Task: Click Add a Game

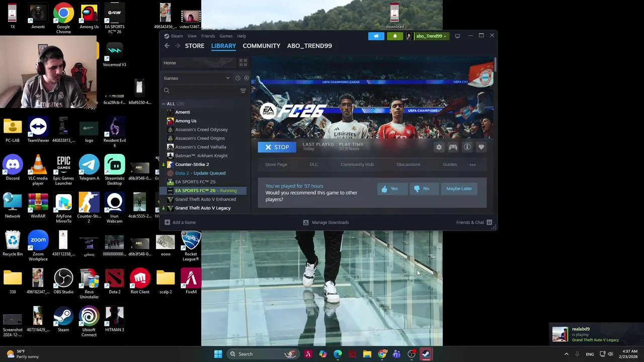Action: tap(180, 222)
